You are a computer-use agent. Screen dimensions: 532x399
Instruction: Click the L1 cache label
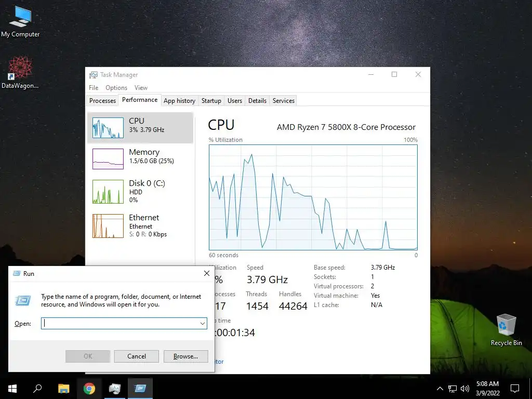(326, 305)
